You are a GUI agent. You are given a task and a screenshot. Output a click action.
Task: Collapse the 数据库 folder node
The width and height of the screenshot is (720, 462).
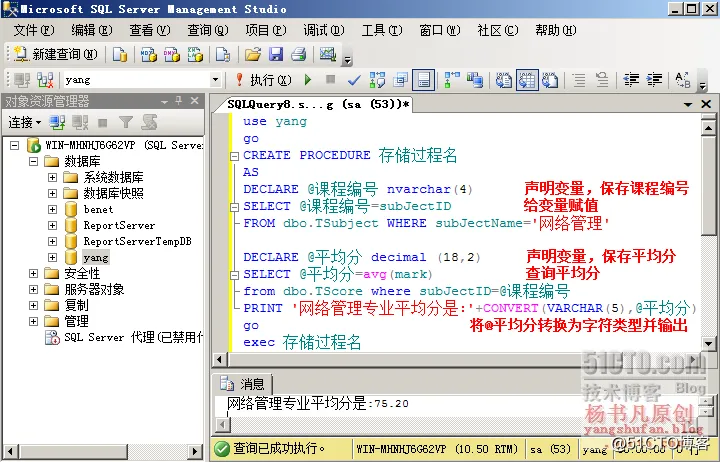tap(33, 161)
